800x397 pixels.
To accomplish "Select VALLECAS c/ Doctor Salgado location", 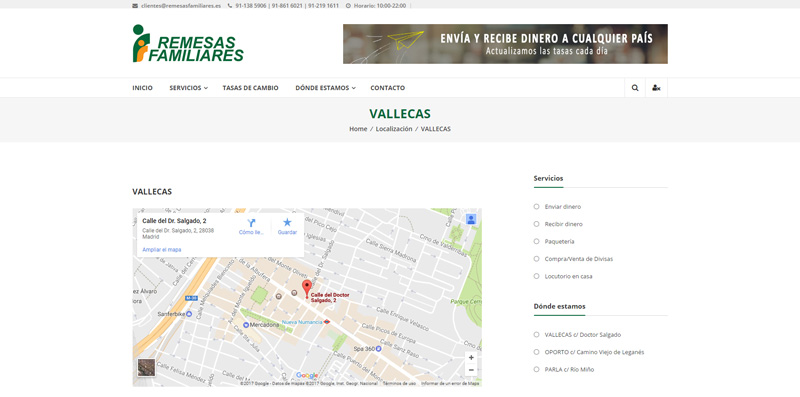I will (583, 335).
